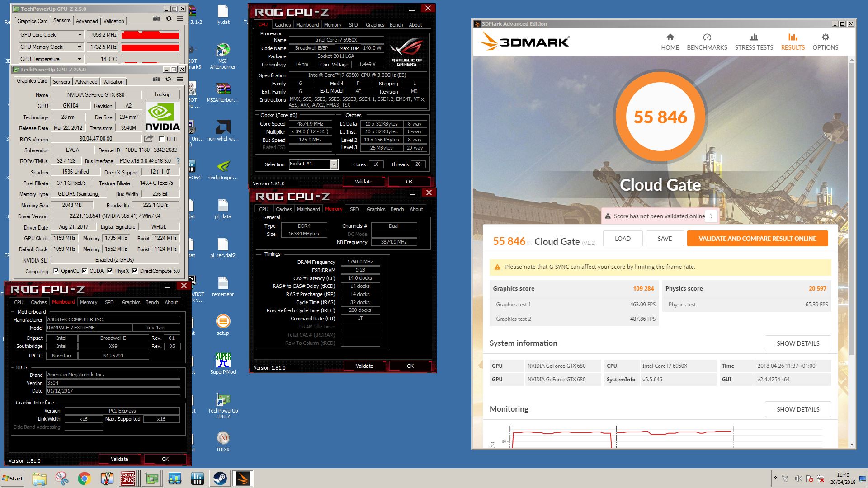Open 3DMark STRESS TESTS section
This screenshot has width=868, height=488.
click(754, 42)
